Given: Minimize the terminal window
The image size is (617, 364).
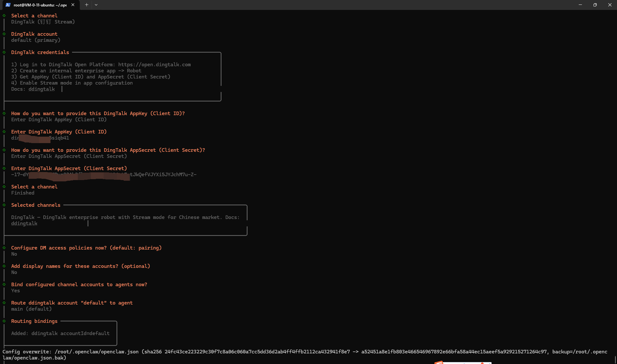Looking at the screenshot, I should pos(580,5).
